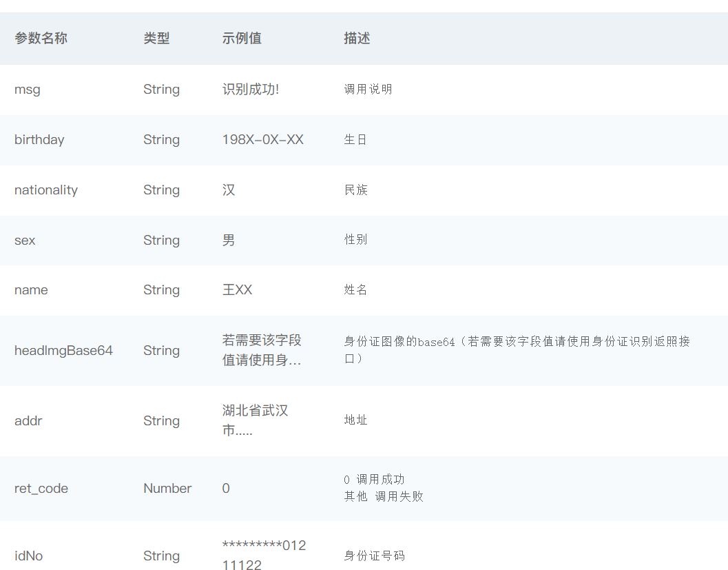Image resolution: width=728 pixels, height=570 pixels.
Task: Click the String type in name row
Action: coord(162,290)
